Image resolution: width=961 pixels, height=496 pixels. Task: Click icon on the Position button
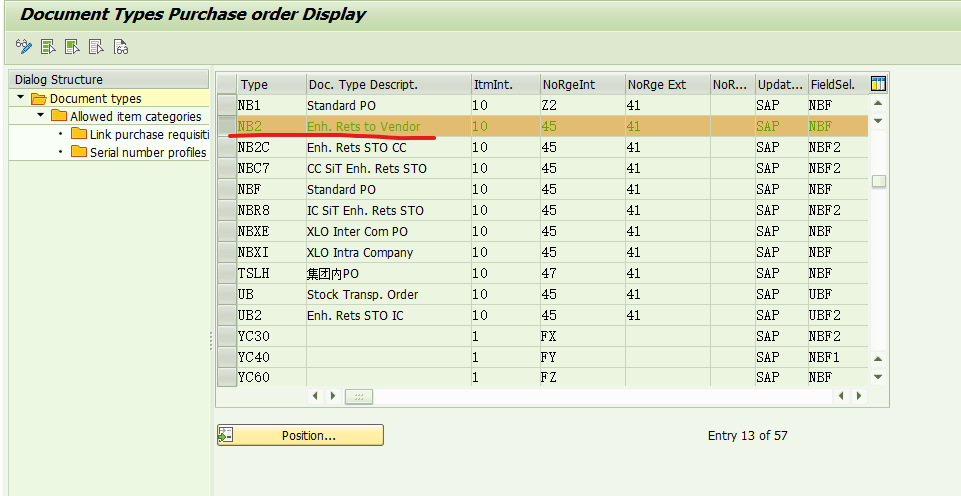[226, 435]
